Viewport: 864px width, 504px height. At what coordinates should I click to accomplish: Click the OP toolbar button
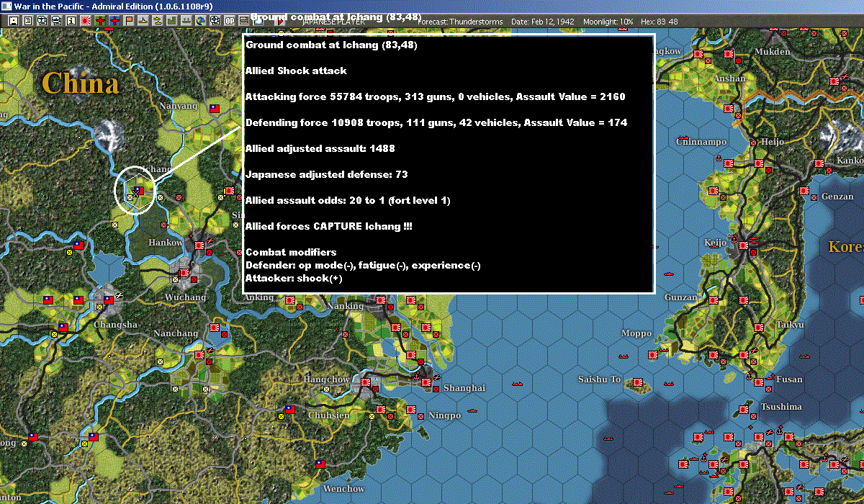click(230, 20)
